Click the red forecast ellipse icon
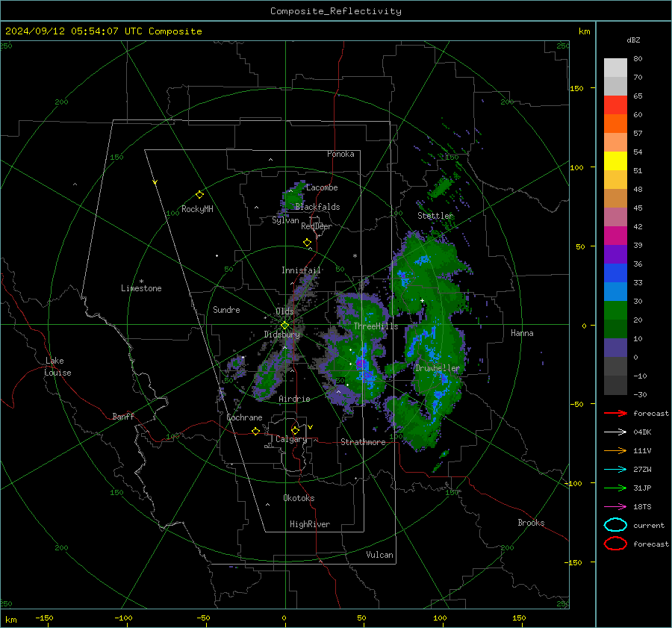This screenshot has width=672, height=628. click(615, 544)
